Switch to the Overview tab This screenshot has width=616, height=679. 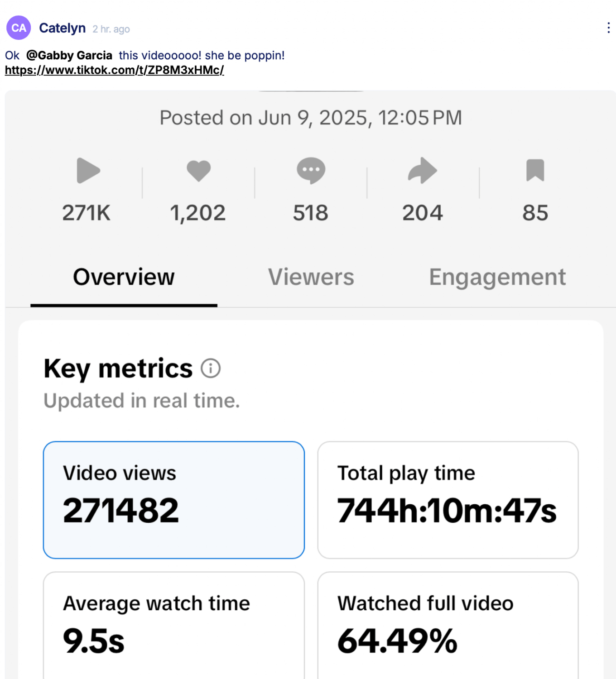[x=124, y=277]
